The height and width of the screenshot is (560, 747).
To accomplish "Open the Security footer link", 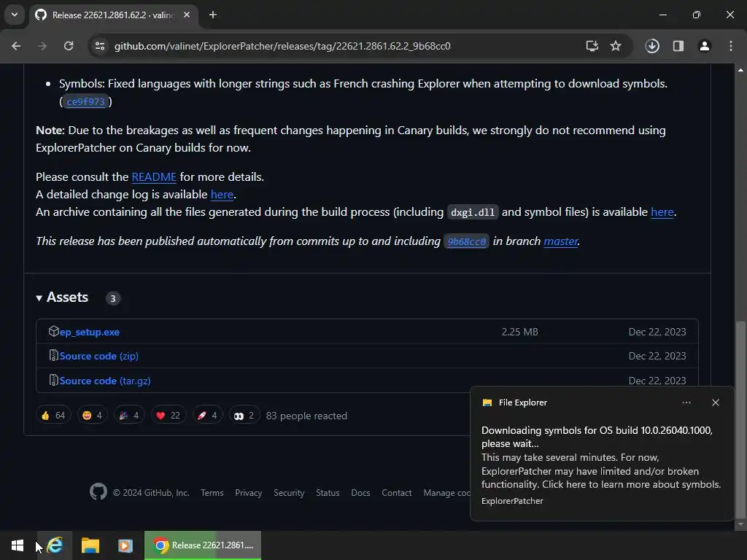I will point(289,493).
